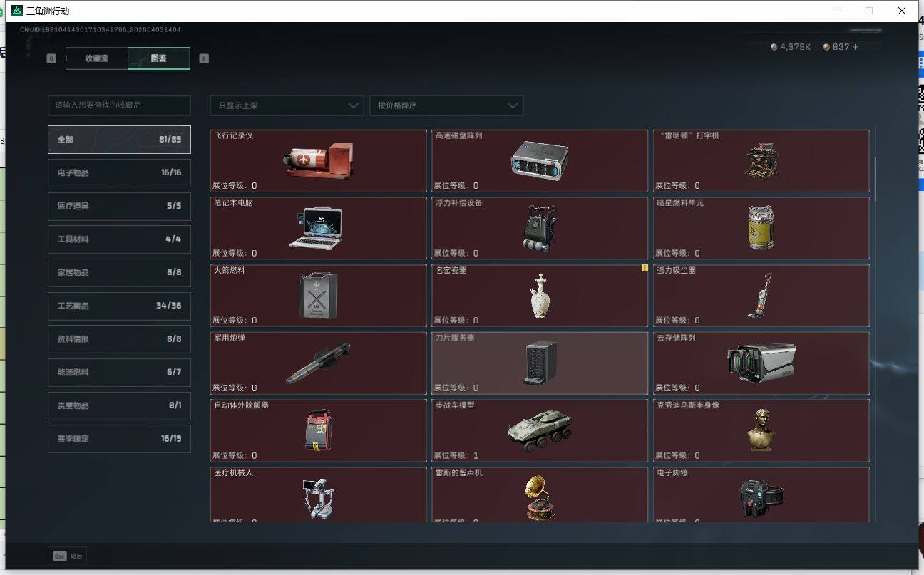Click the yellow marker on 名窑瓷器 card
Image resolution: width=924 pixels, height=575 pixels.
(645, 269)
